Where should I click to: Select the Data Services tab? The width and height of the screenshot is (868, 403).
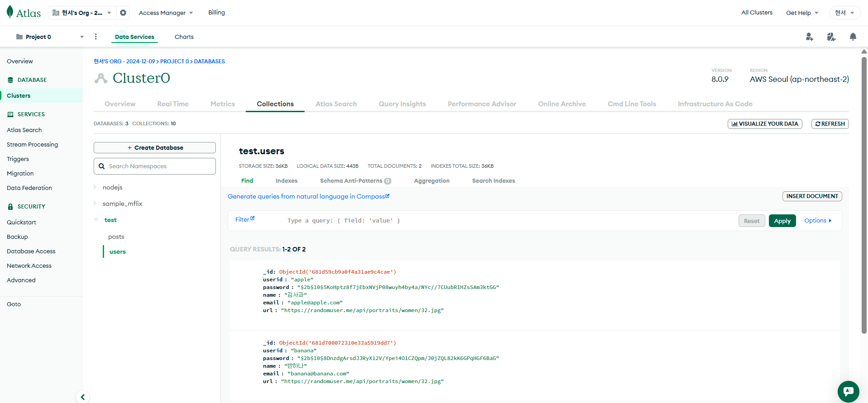tap(134, 37)
